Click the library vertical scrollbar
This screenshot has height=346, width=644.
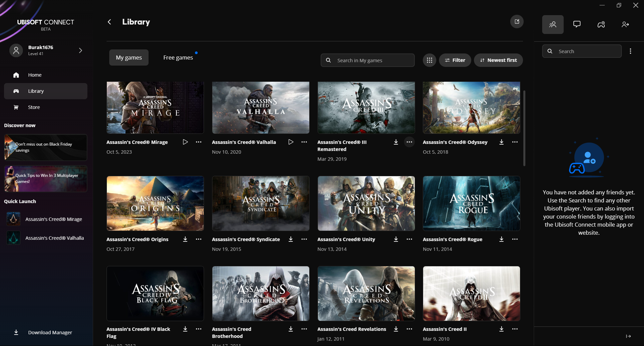tap(524, 128)
